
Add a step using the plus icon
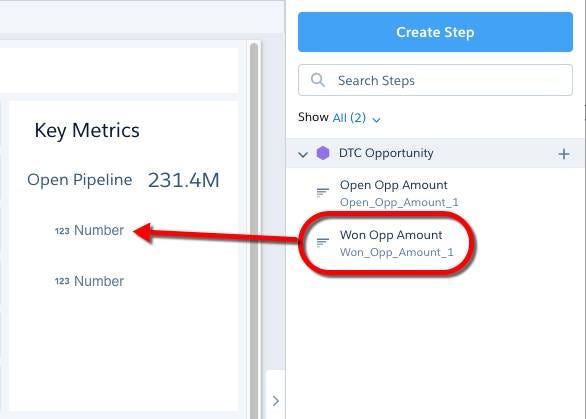564,154
